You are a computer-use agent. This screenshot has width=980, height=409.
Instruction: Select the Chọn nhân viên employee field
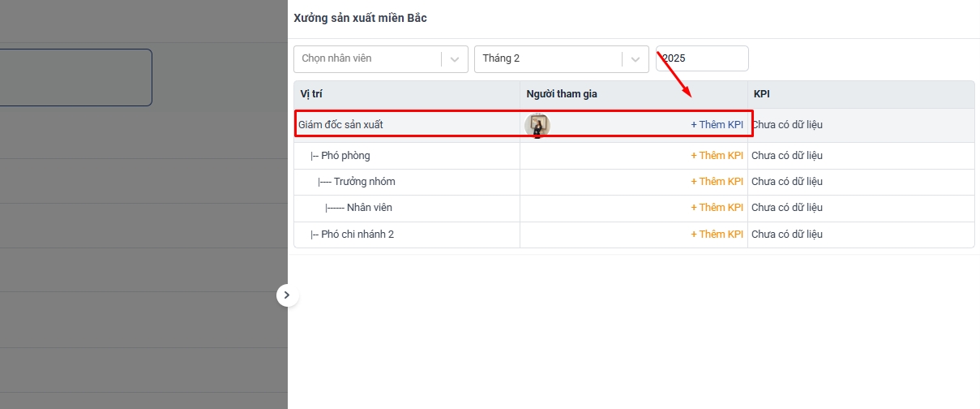[381, 58]
